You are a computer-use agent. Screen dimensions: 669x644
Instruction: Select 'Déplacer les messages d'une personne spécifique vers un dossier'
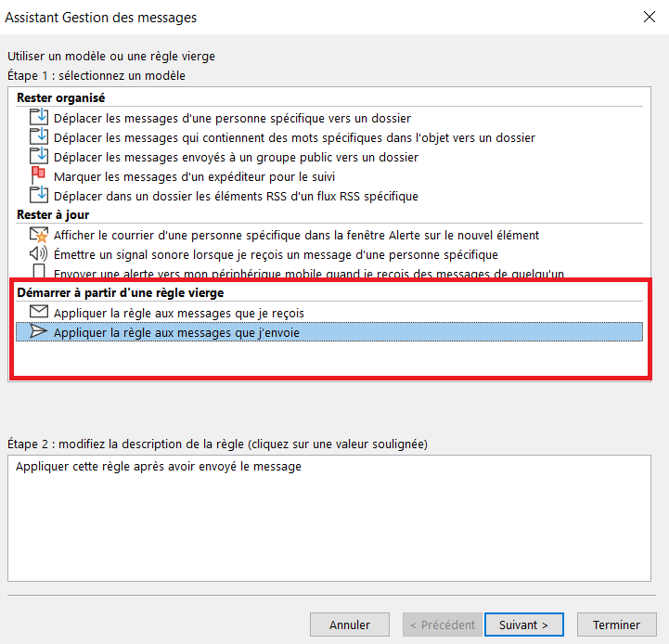coord(233,118)
